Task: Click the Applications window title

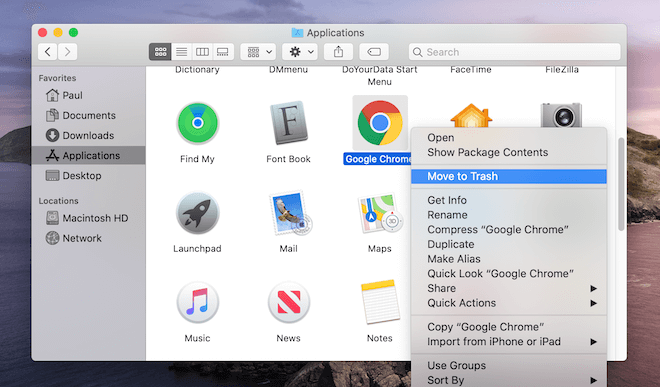Action: [x=335, y=33]
